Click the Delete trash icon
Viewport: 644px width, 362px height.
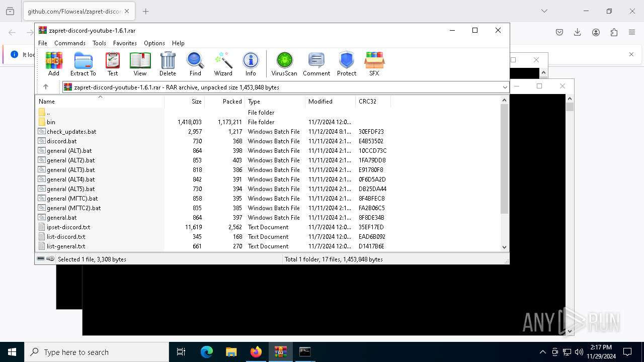[168, 64]
